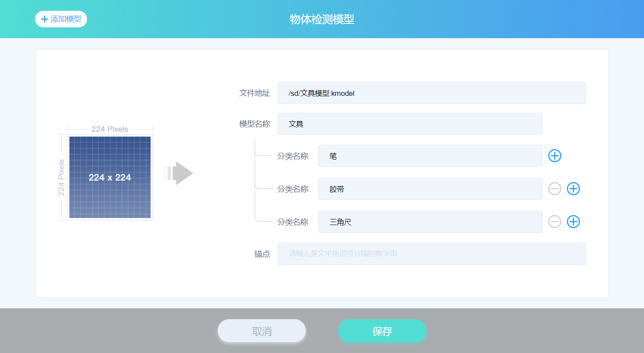644x353 pixels.
Task: Click the 添加模型 button
Action: click(61, 19)
